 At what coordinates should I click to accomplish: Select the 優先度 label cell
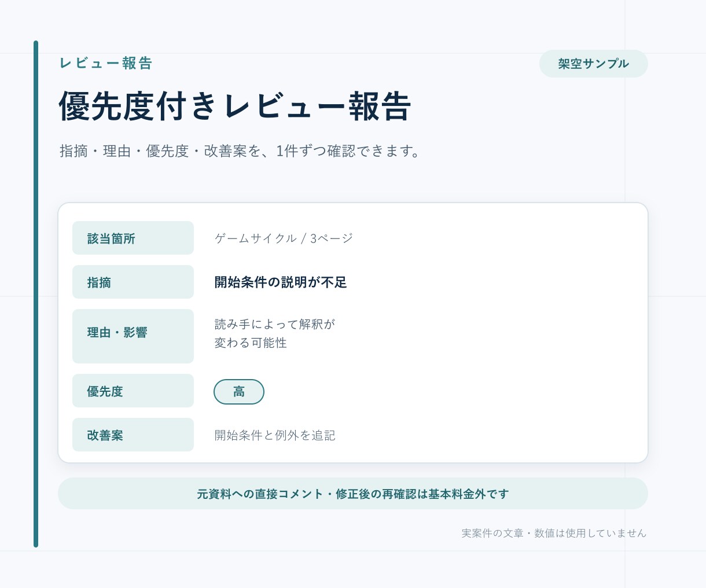point(133,391)
